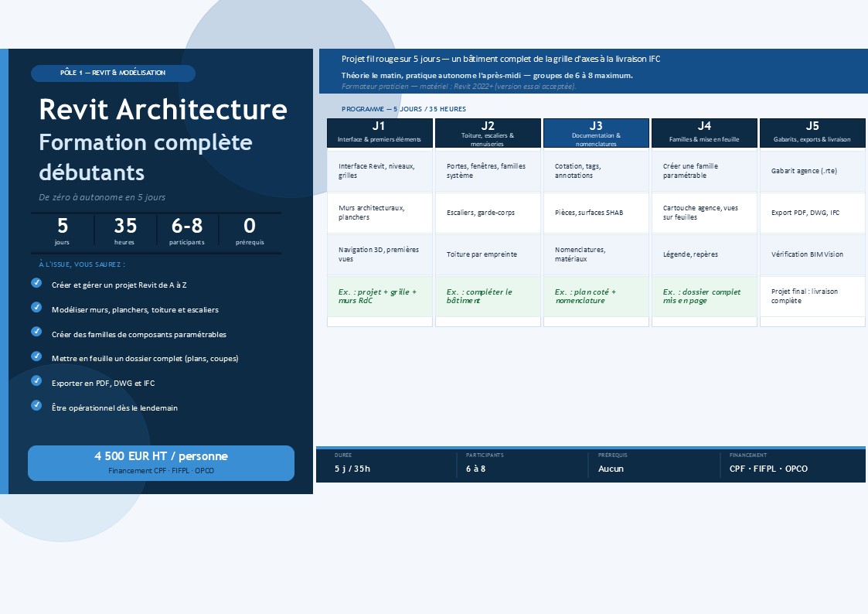Click the cell 'Escaliers, garde-corps'
This screenshot has width=868, height=614.
pos(488,213)
